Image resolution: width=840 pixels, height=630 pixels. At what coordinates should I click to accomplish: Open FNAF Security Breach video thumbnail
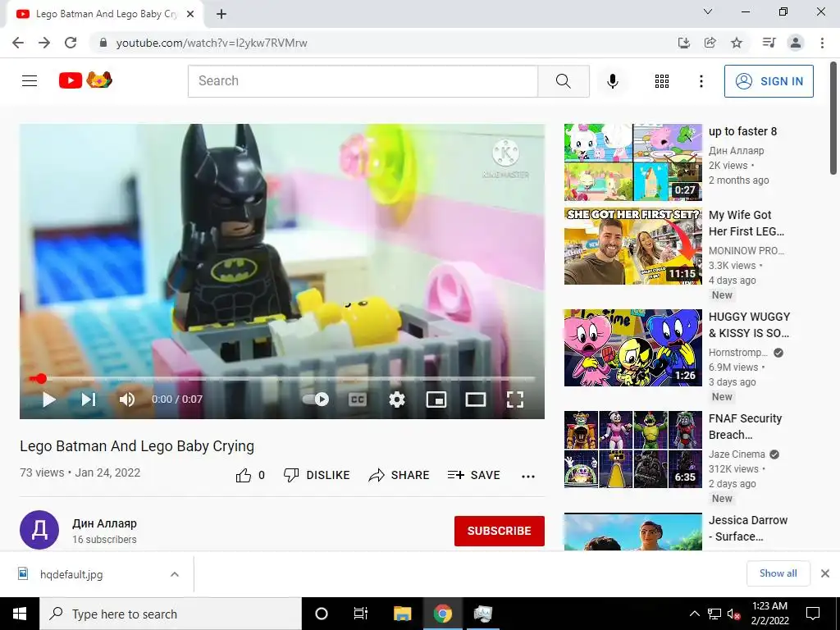pyautogui.click(x=632, y=450)
